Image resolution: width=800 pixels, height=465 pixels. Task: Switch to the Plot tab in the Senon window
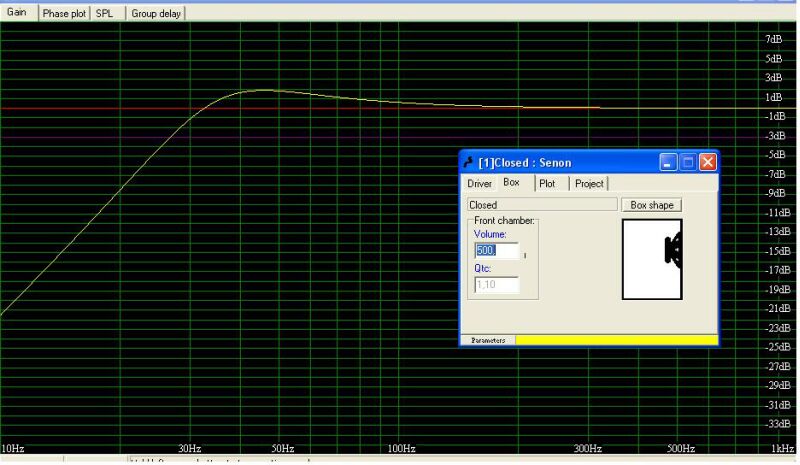(547, 184)
